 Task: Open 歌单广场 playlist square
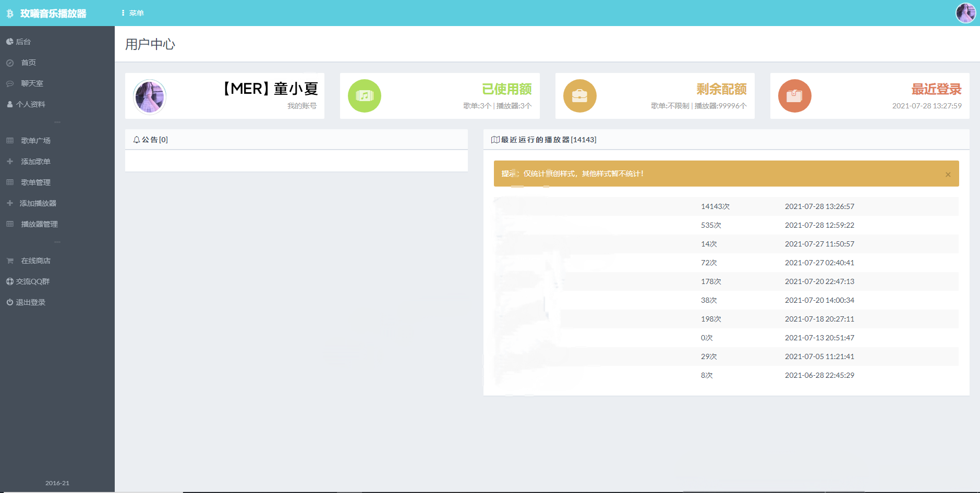(x=35, y=141)
